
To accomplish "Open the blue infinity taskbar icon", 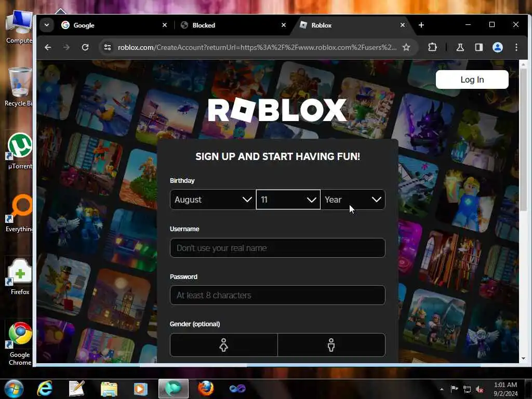I will point(237,389).
